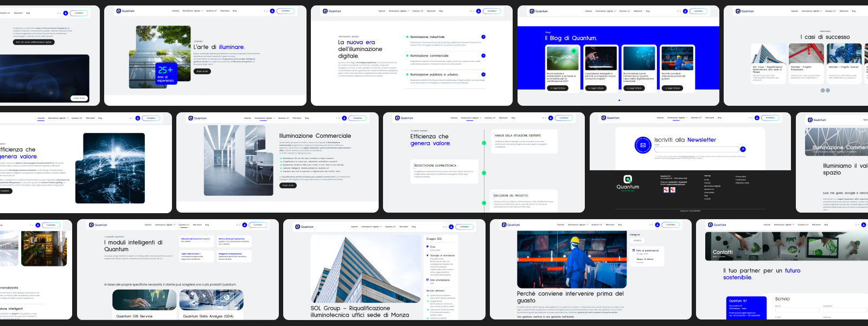Image resolution: width=868 pixels, height=326 pixels.
Task: Tick the consent checkbox under Newsletter email field
Action: 655,156
